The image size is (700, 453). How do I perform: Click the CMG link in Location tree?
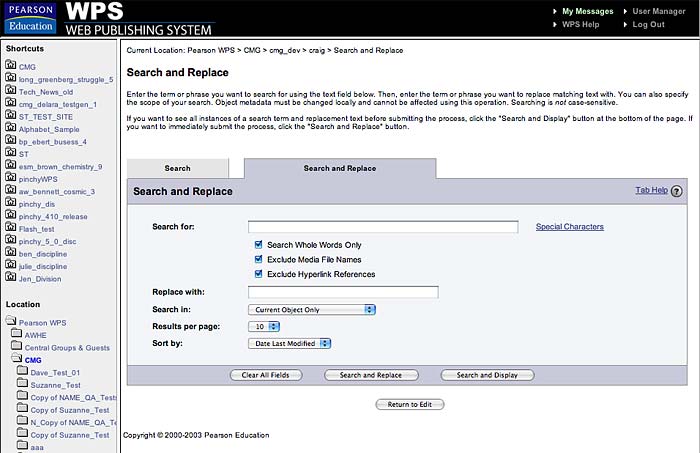point(33,360)
